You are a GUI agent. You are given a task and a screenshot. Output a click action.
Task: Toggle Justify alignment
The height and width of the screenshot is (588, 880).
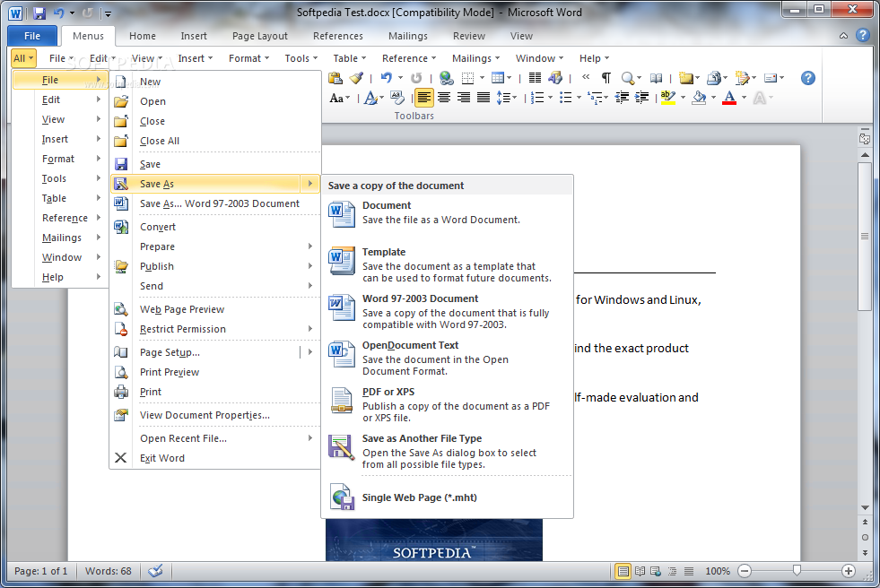pos(484,98)
